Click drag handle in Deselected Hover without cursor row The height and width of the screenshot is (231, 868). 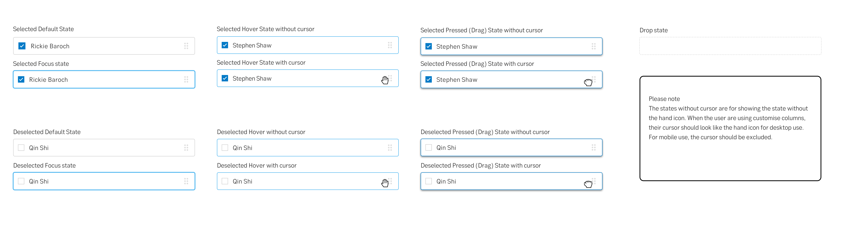point(390,148)
